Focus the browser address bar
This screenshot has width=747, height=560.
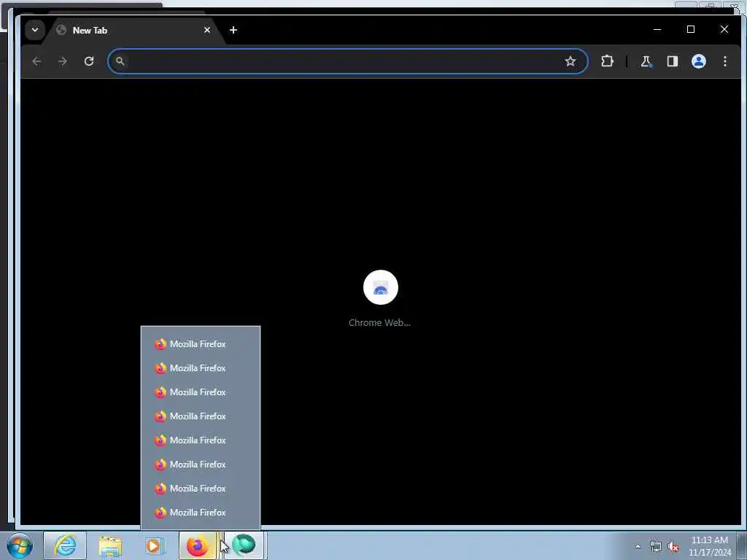(348, 61)
